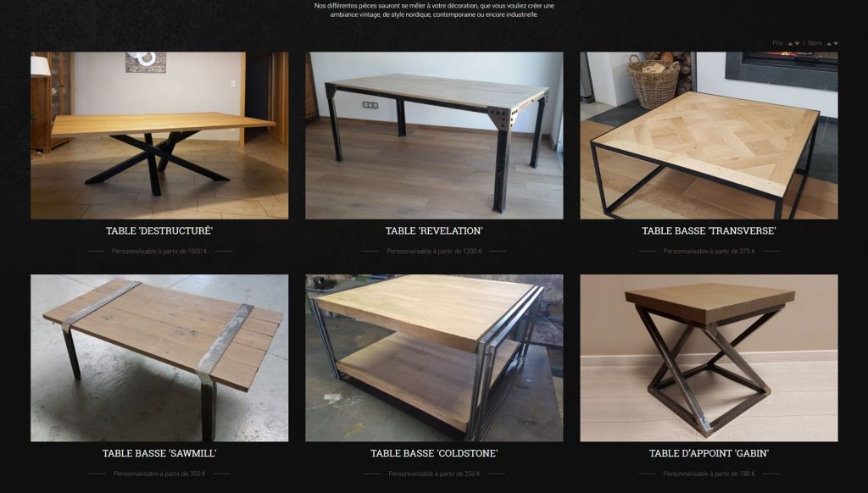The height and width of the screenshot is (493, 868).
Task: Click the TABLE BASSE 'SAWMILL' title
Action: click(x=159, y=453)
